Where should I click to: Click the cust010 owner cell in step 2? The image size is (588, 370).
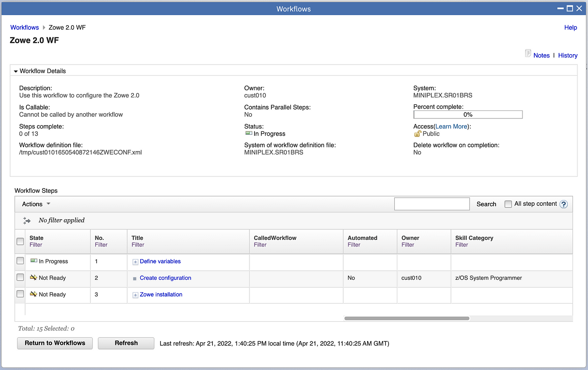click(411, 278)
